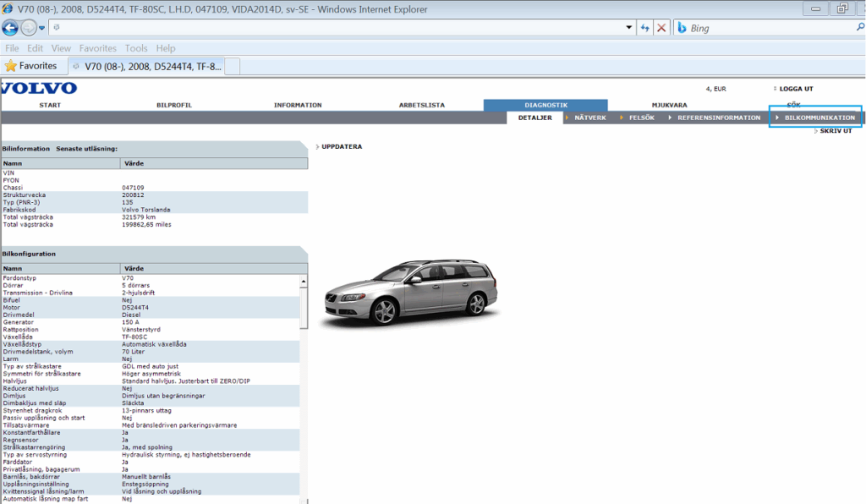Open the address bar dropdown arrow
Image resolution: width=866 pixels, height=504 pixels.
(x=628, y=28)
